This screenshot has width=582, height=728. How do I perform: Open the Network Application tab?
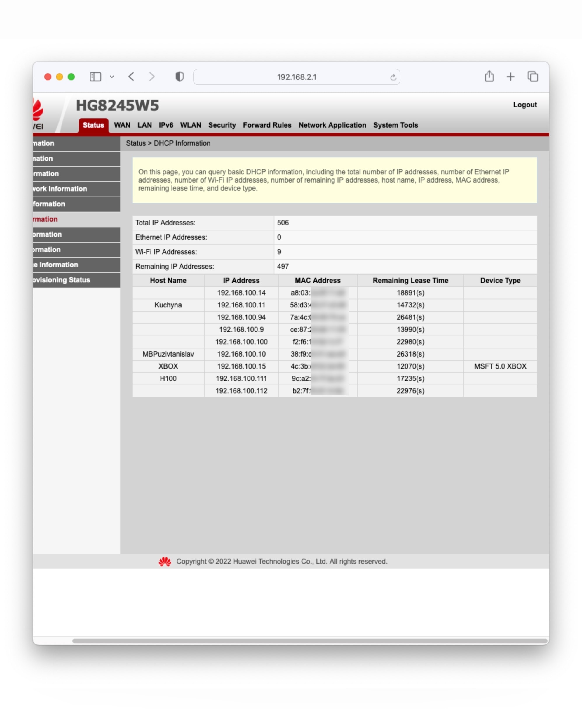[332, 125]
